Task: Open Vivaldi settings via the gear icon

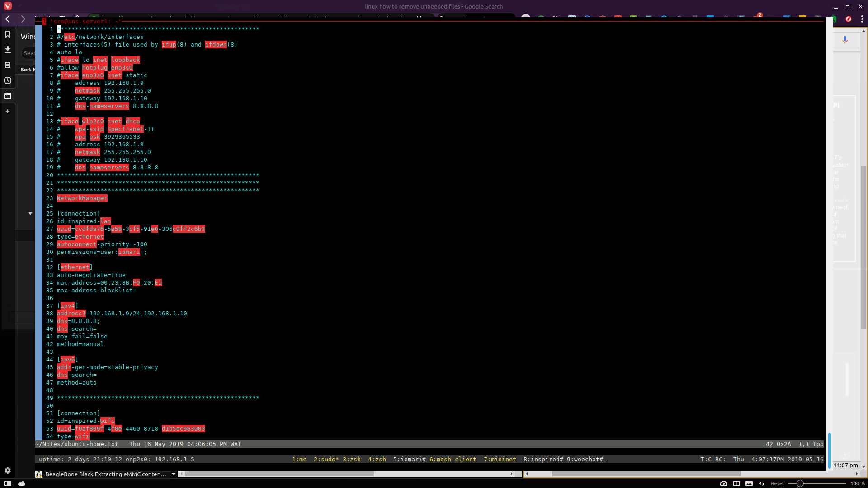Action: [8, 470]
